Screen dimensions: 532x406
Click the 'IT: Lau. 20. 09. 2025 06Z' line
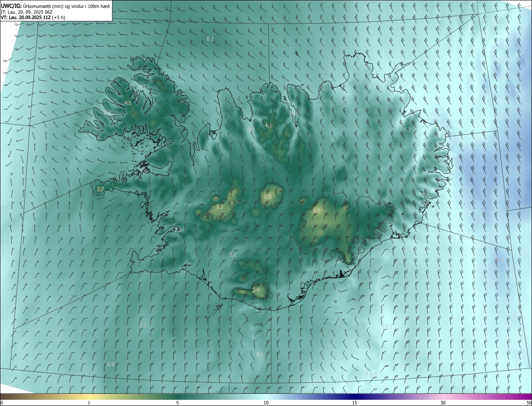click(27, 12)
